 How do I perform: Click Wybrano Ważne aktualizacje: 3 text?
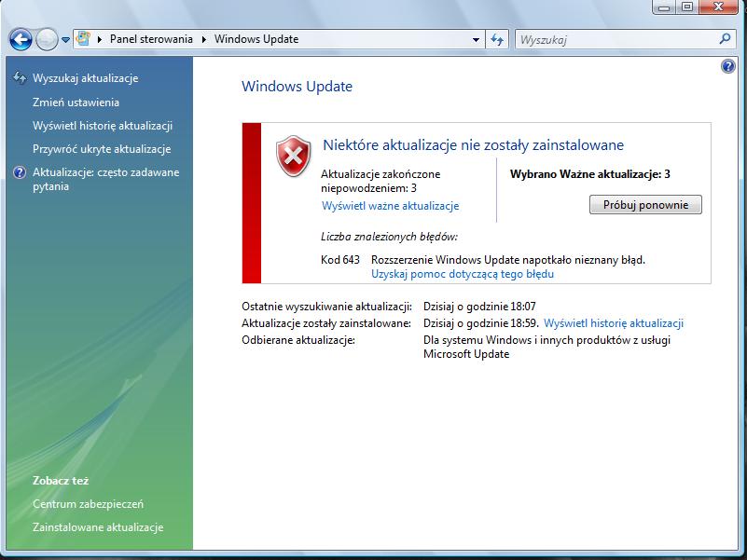(x=590, y=174)
